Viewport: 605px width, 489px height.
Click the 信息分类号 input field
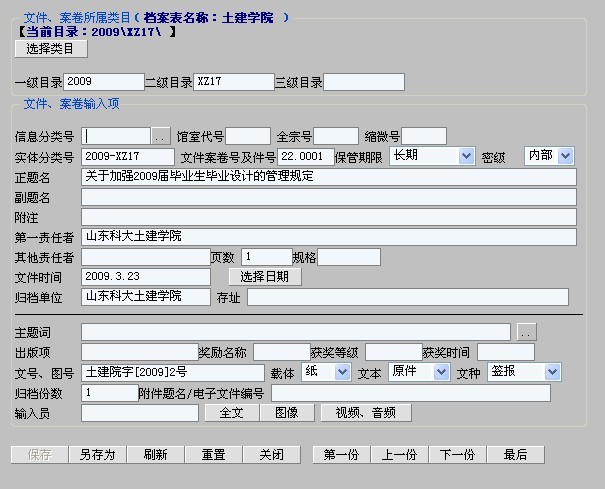pos(116,136)
